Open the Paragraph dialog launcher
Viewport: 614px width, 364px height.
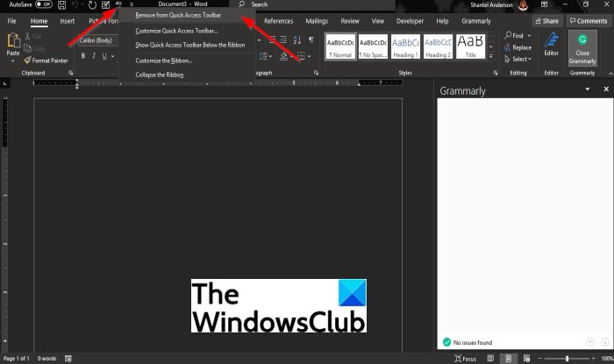click(x=316, y=73)
